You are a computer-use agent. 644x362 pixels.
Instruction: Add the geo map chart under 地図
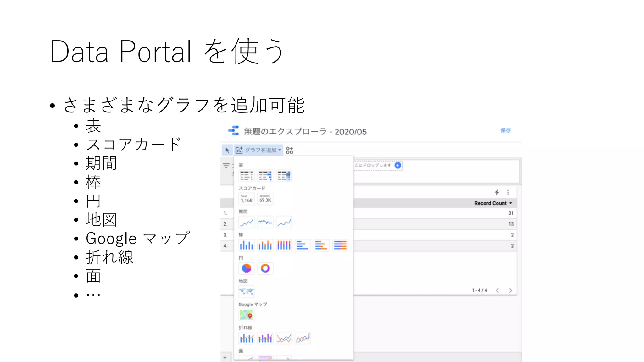pyautogui.click(x=247, y=292)
